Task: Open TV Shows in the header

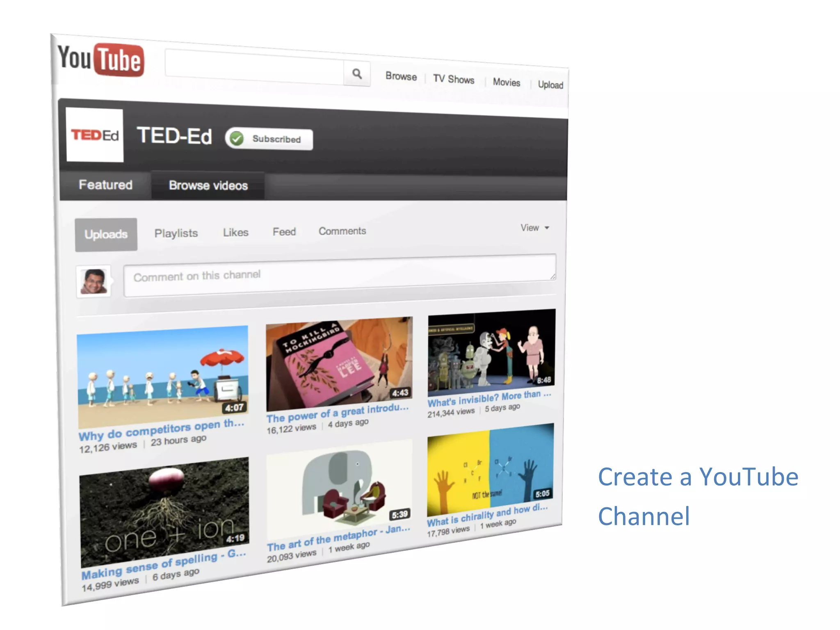Action: click(x=454, y=79)
